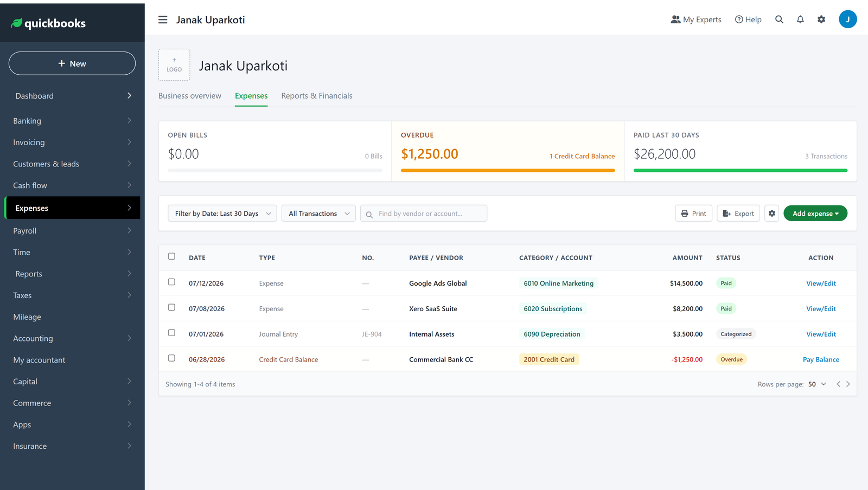Expand the Payroll sidebar item
The width and height of the screenshot is (868, 490).
point(72,231)
